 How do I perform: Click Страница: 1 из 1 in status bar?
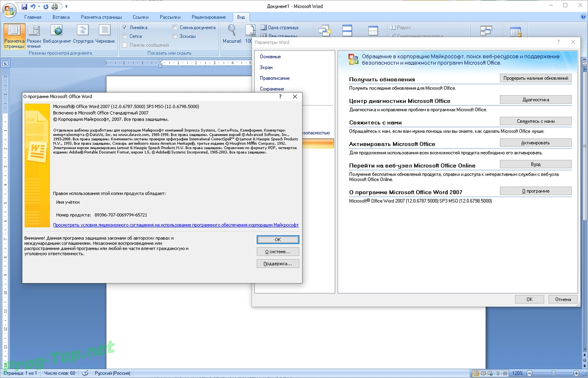tap(20, 374)
